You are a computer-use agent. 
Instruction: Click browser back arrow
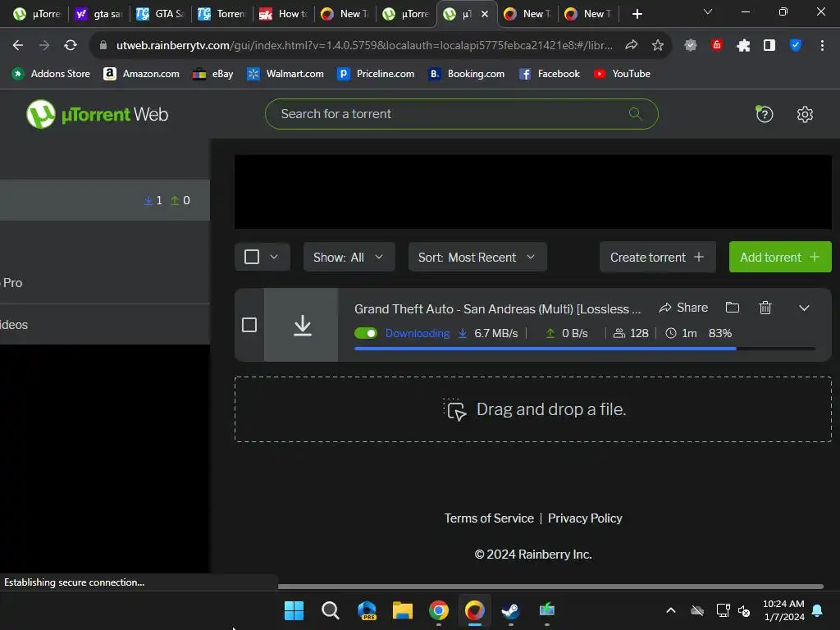tap(18, 46)
